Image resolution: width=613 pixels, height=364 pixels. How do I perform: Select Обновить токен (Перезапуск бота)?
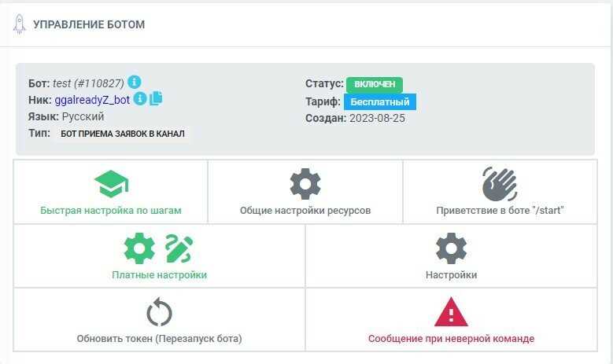pyautogui.click(x=159, y=339)
